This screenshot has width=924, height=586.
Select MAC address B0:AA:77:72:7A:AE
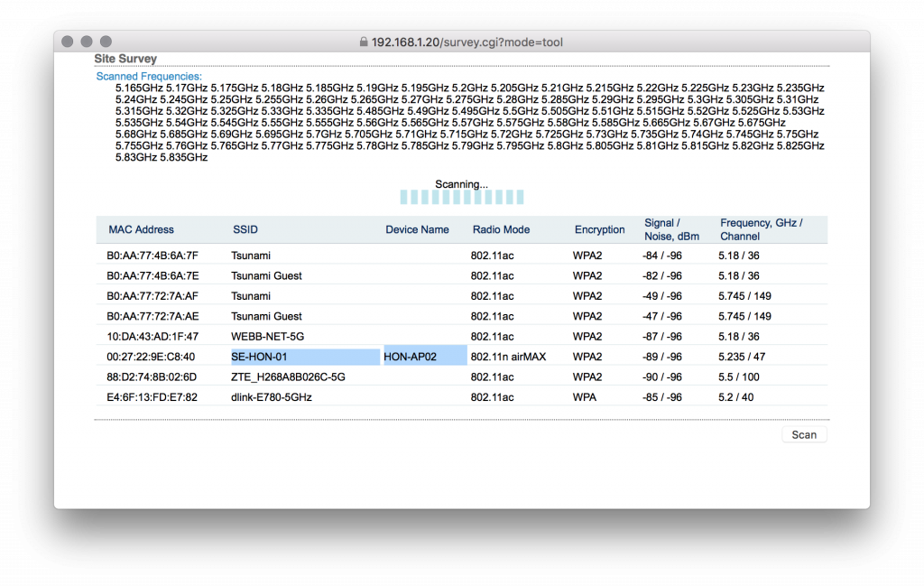coord(152,316)
